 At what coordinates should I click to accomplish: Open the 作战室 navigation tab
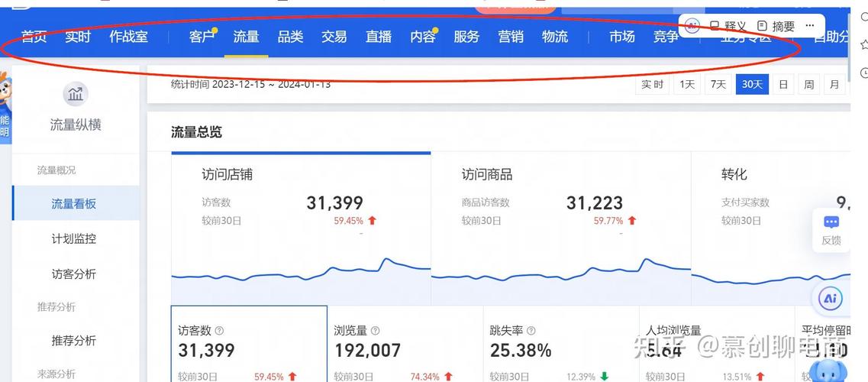pos(128,37)
